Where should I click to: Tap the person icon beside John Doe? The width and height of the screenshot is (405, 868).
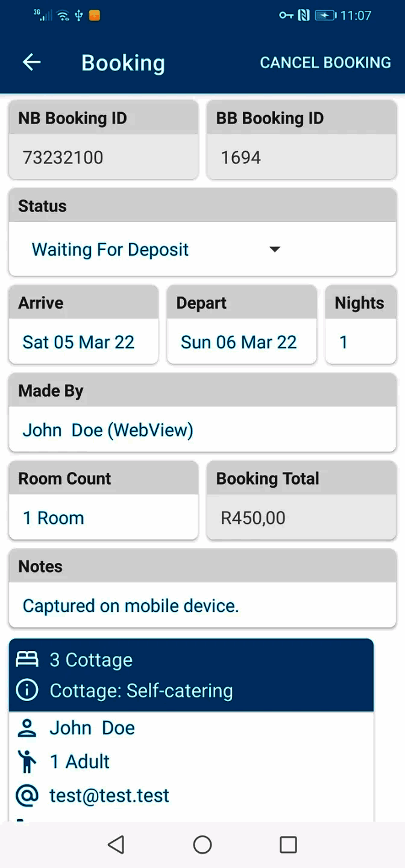(x=27, y=728)
